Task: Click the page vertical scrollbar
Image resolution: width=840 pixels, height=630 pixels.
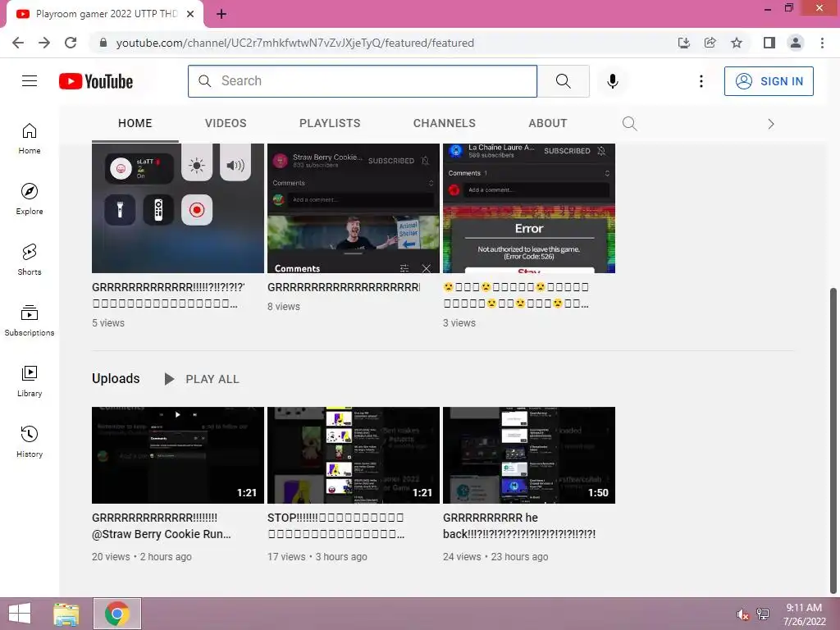Action: tap(833, 440)
